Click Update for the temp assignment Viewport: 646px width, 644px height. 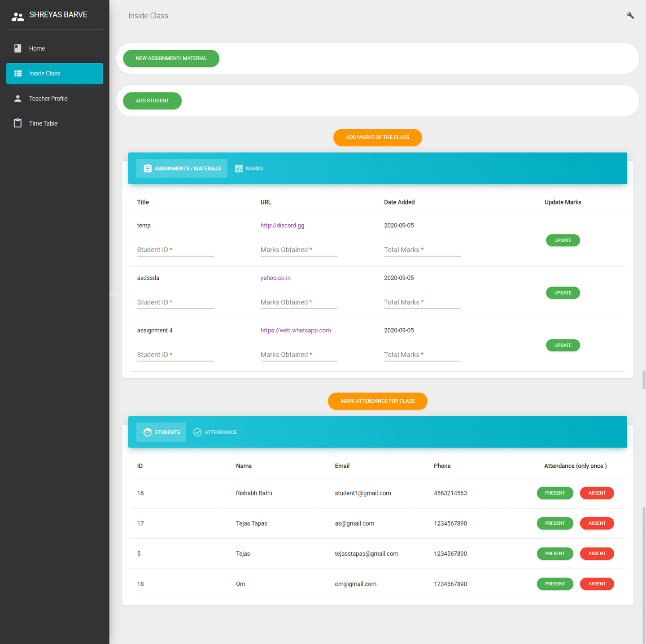[x=563, y=240]
